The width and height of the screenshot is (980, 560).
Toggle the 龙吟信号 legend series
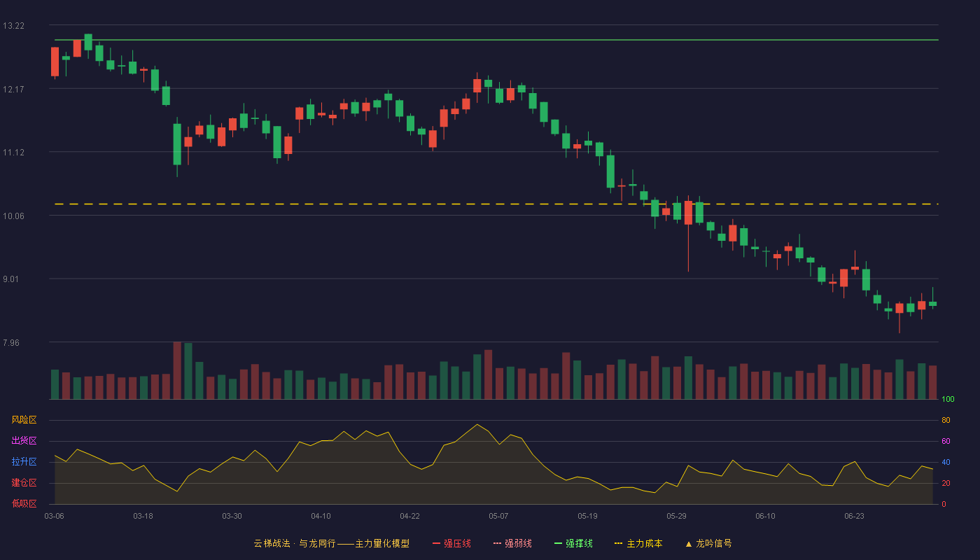pos(708,543)
